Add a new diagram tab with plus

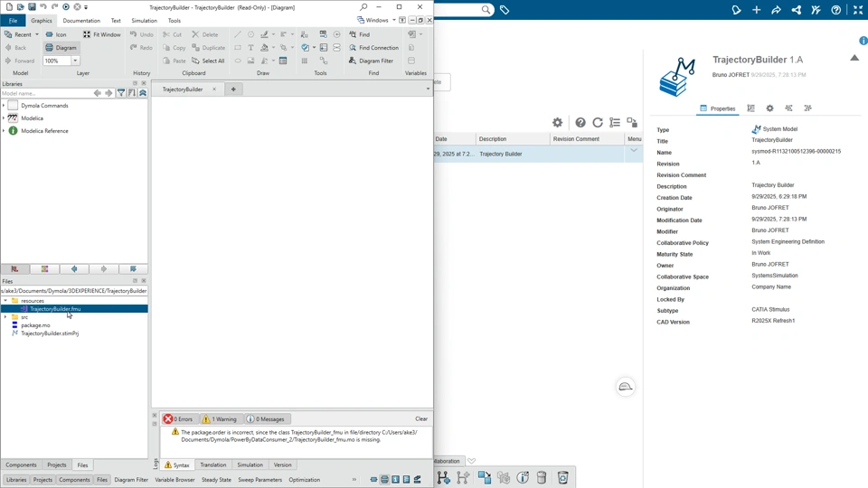pyautogui.click(x=233, y=89)
